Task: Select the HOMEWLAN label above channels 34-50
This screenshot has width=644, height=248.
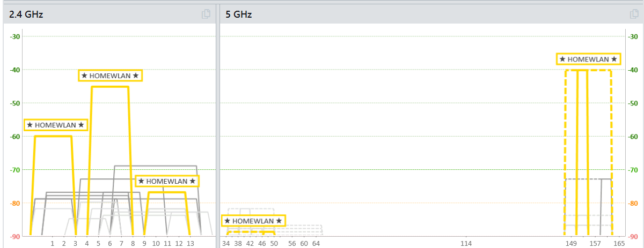Action: [x=253, y=221]
